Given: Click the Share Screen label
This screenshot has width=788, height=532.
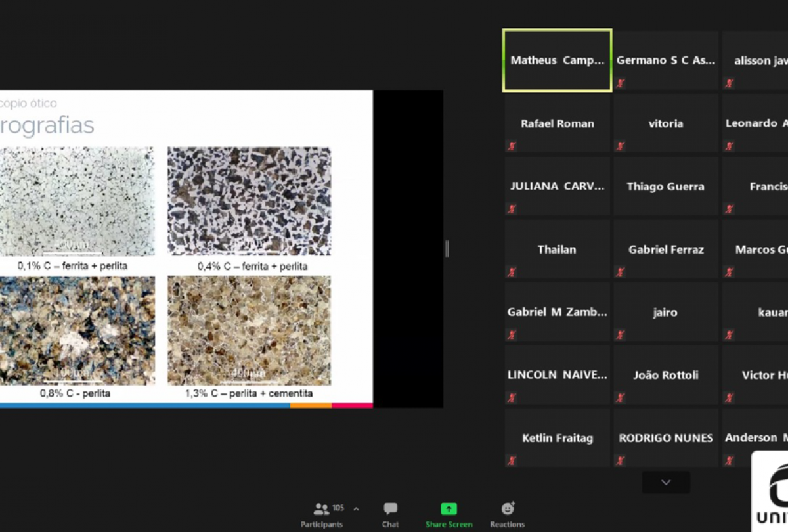Looking at the screenshot, I should (449, 524).
